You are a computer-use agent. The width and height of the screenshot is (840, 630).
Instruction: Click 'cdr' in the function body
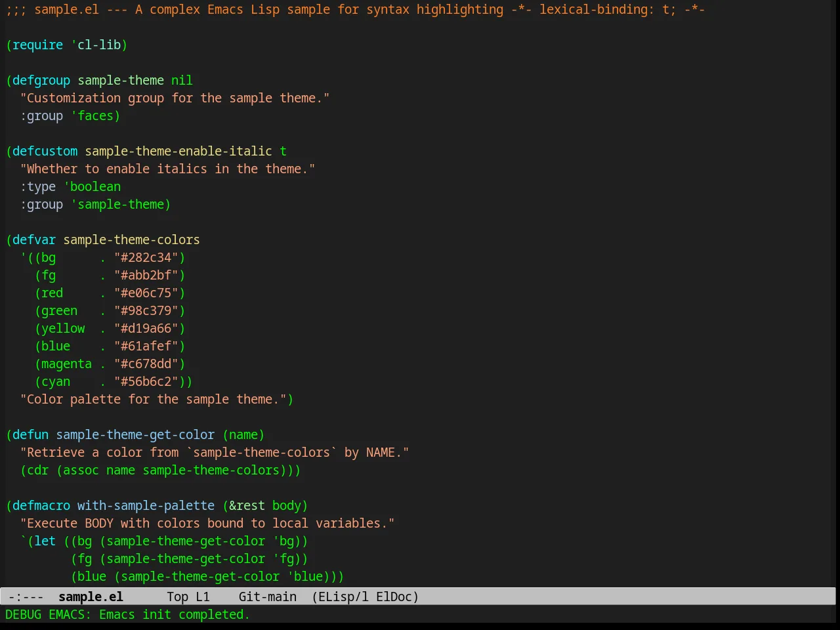[x=38, y=470]
